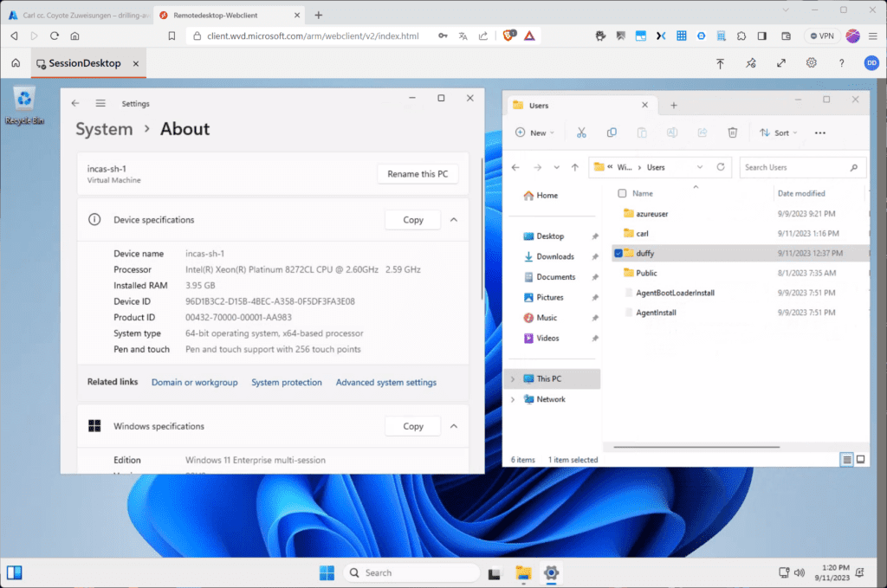Viewport: 887px width, 588px height.
Task: Open the New dropdown in File Explorer
Action: tap(534, 132)
